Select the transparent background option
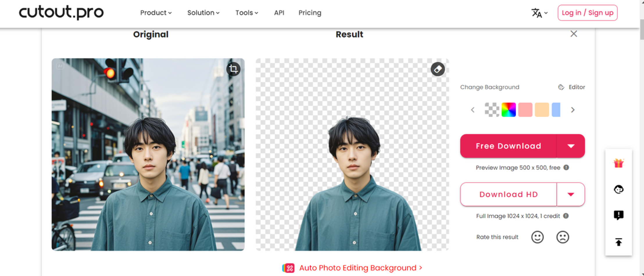Viewport: 644px width, 276px height. [x=493, y=110]
